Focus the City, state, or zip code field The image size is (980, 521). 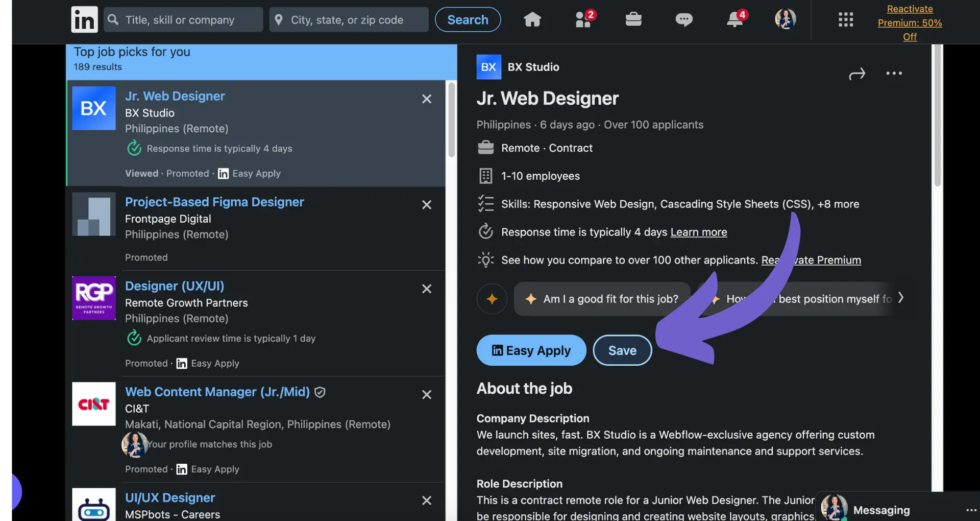click(349, 19)
